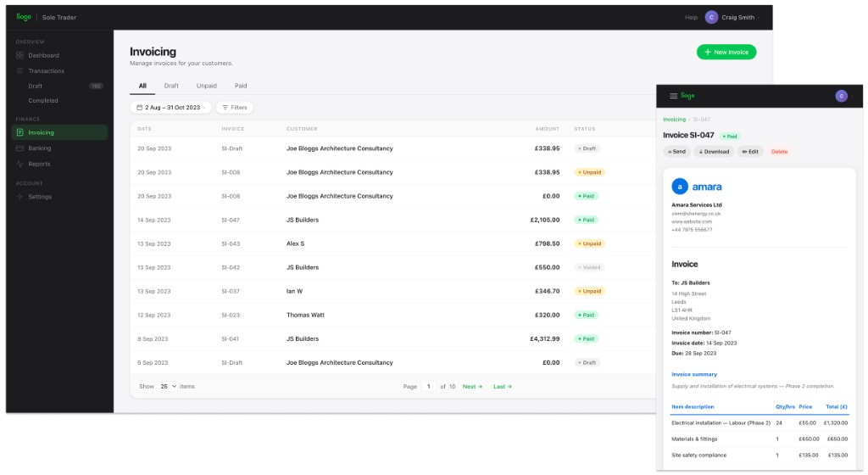Click the page number input field
The height and width of the screenshot is (475, 868).
point(428,387)
